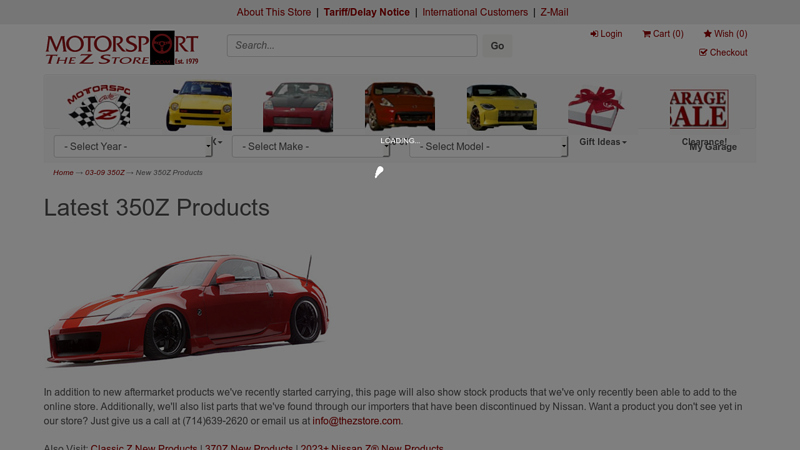Click the Latest 350Z Products heading

157,208
